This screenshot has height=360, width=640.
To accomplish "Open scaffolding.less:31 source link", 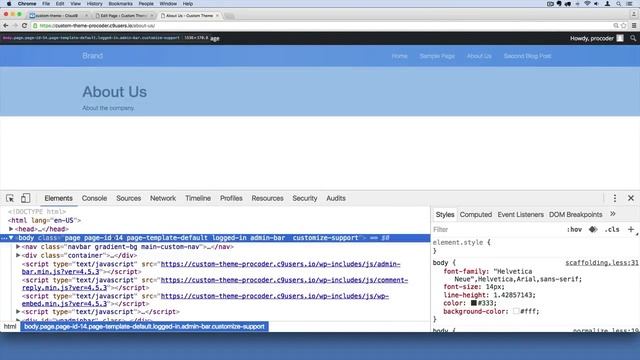I will coord(602,263).
